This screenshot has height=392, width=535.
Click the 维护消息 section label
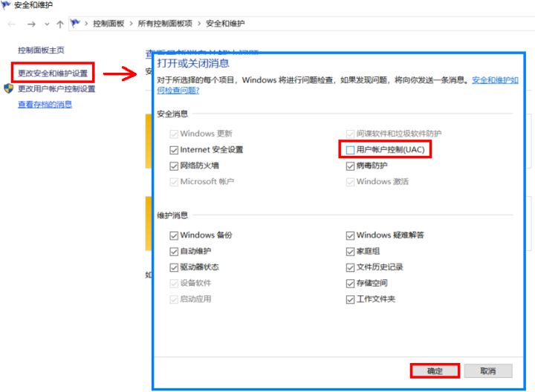172,215
